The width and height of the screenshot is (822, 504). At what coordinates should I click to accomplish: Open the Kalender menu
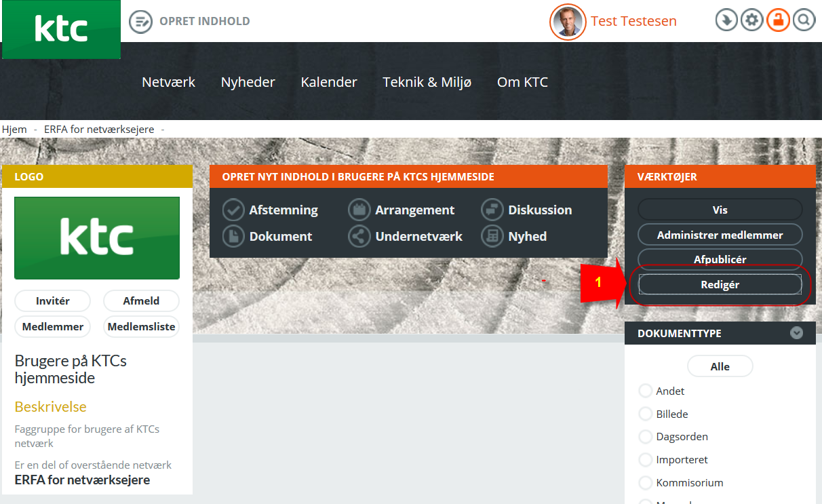pos(329,82)
